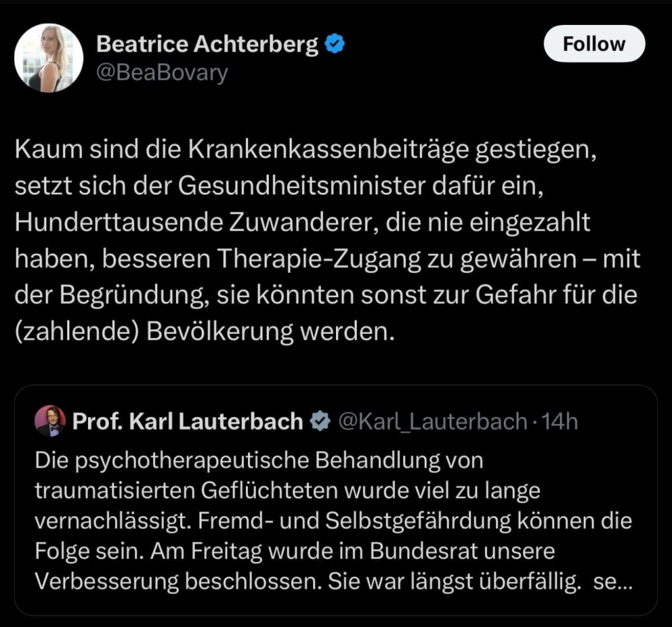Click blue verified badge beside Beatrice Achterberg
This screenshot has width=672, height=627.
coord(335,44)
